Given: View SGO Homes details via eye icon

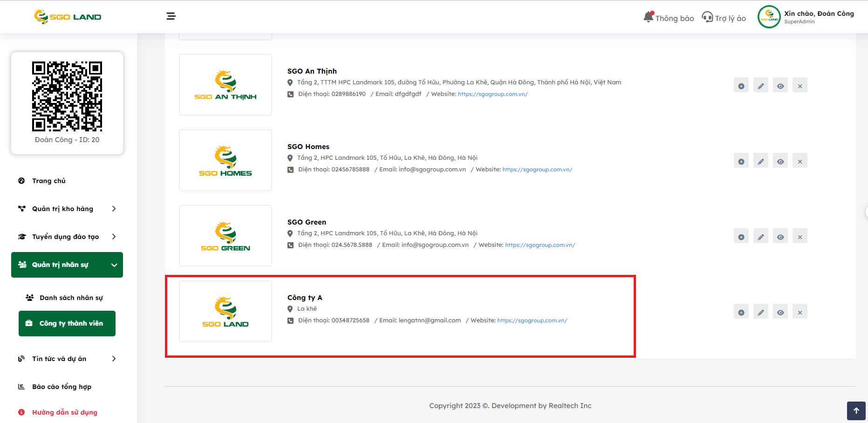Looking at the screenshot, I should tap(780, 161).
